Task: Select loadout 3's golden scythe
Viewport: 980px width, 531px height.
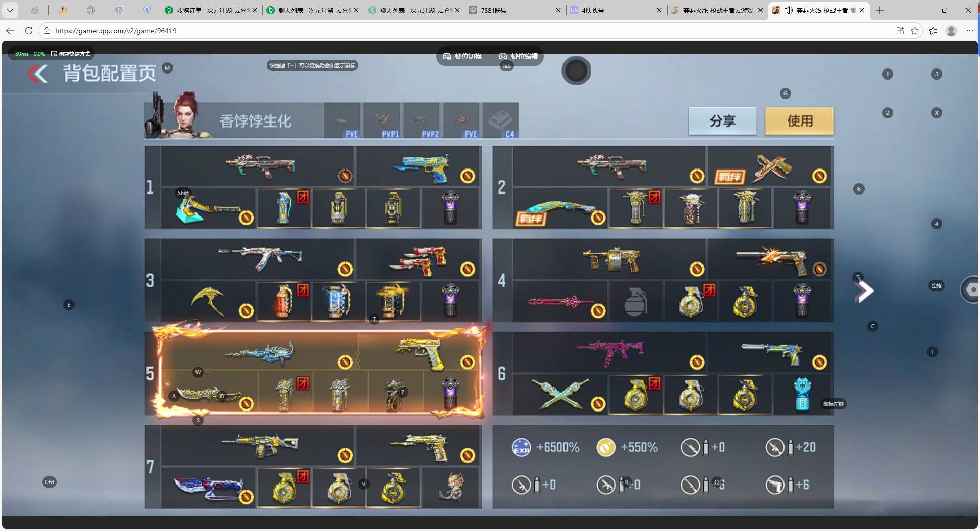Action: pos(207,301)
